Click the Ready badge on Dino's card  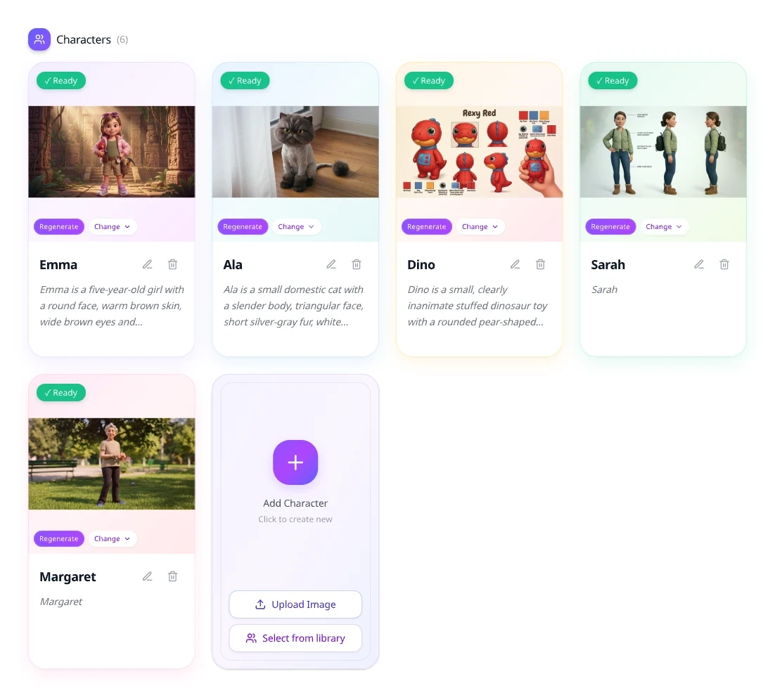tap(429, 81)
